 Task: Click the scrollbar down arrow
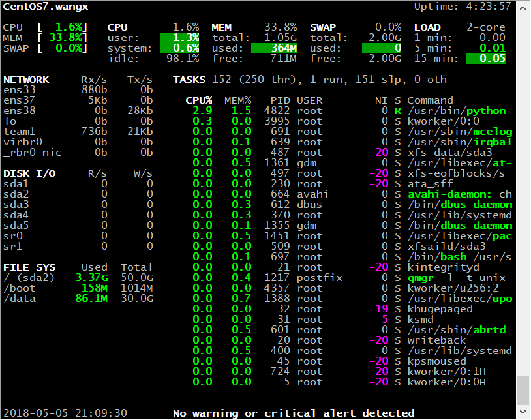(523, 413)
